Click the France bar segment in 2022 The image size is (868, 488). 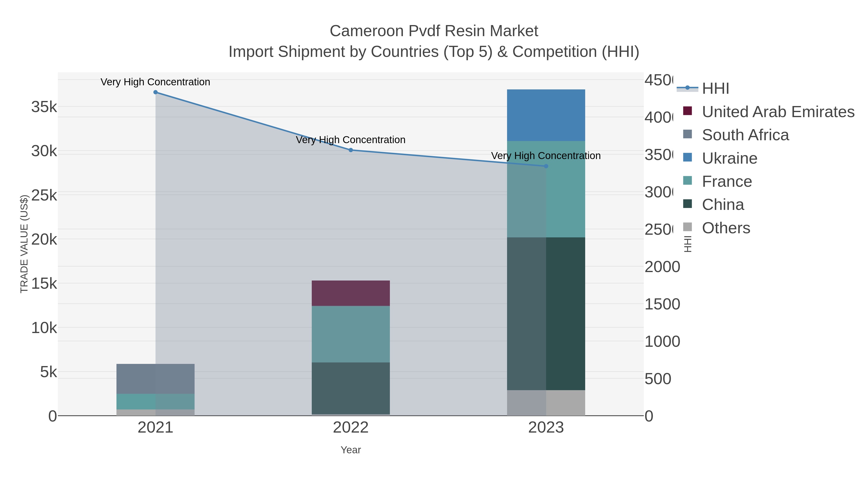[x=351, y=334]
